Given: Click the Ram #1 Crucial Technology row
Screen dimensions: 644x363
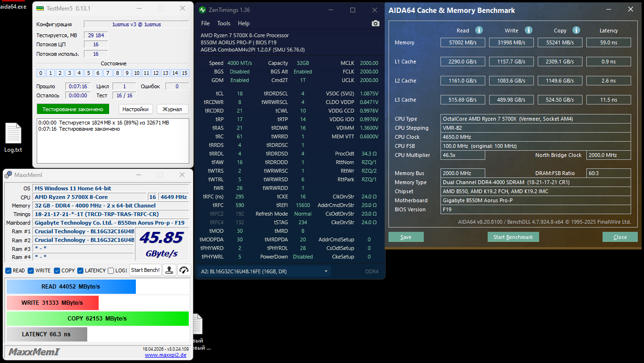Looking at the screenshot, I should 83,231.
